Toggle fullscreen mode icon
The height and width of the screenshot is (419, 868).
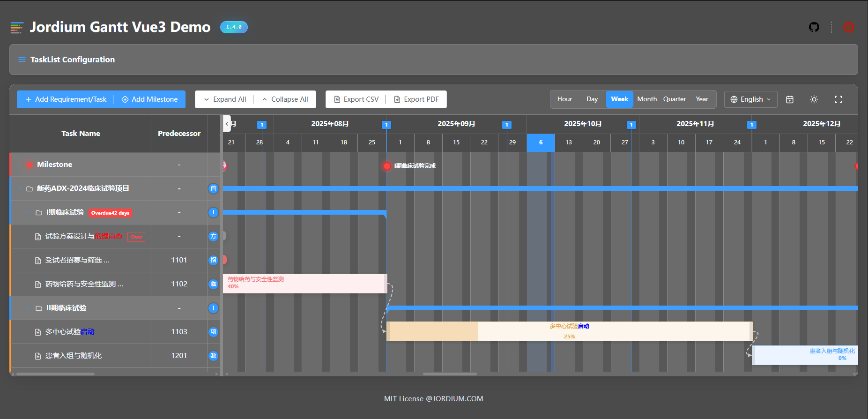click(838, 99)
